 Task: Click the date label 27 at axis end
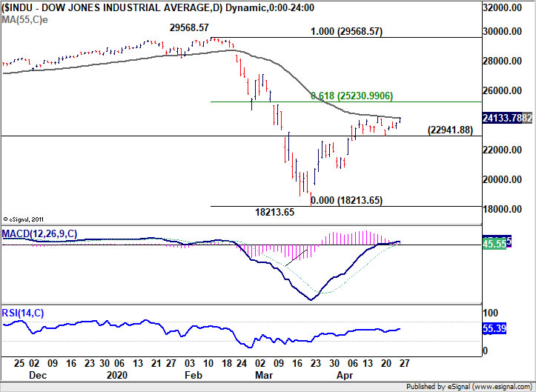[x=404, y=363]
